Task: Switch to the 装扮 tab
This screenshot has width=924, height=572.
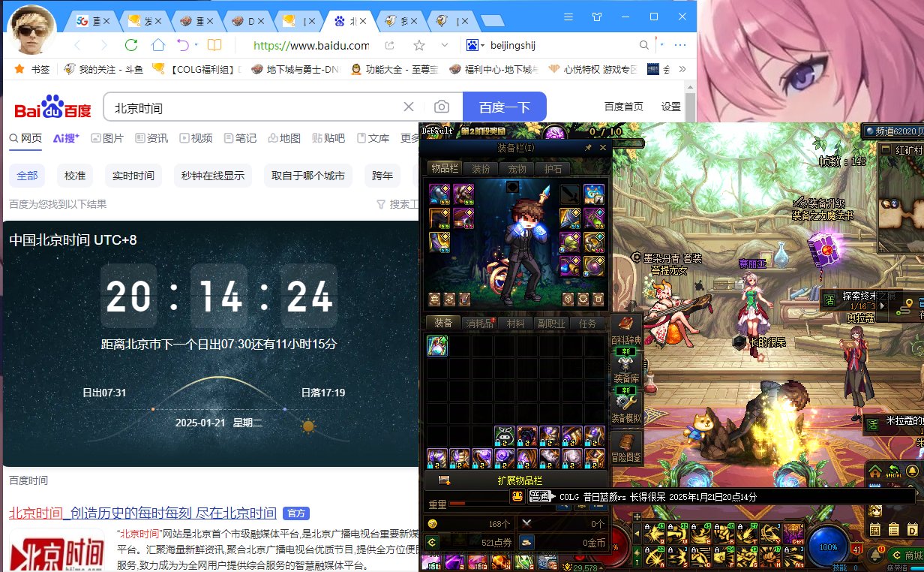Action: 481,168
